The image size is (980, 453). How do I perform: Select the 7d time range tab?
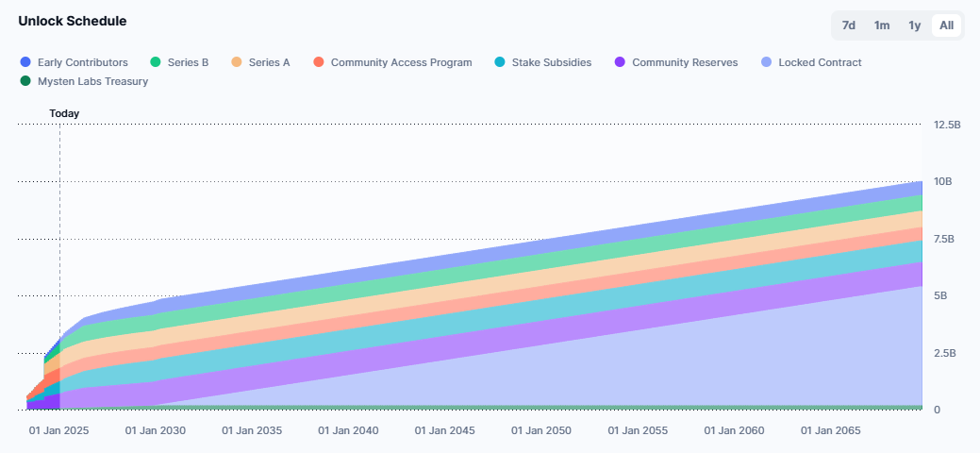pyautogui.click(x=848, y=25)
